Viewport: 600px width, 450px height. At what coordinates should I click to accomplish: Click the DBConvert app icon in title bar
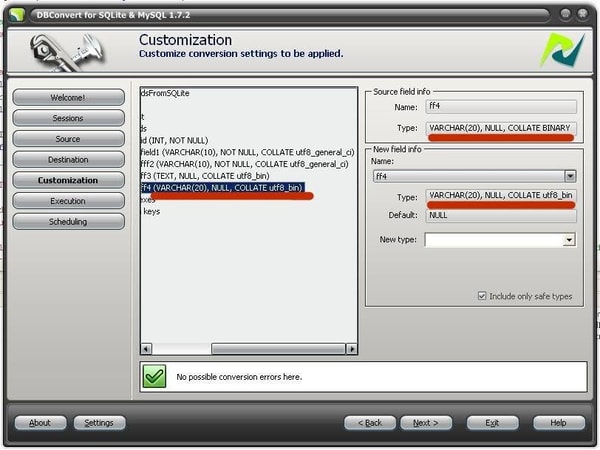pyautogui.click(x=16, y=15)
